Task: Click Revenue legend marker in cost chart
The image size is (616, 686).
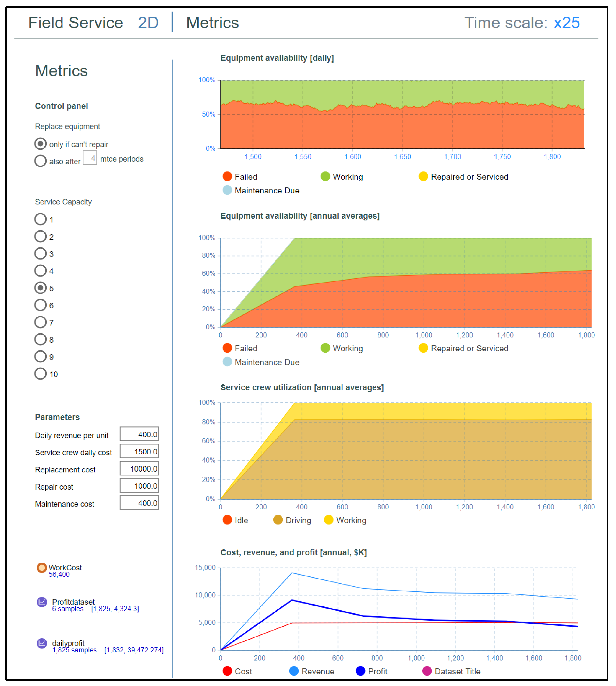Action: point(294,671)
